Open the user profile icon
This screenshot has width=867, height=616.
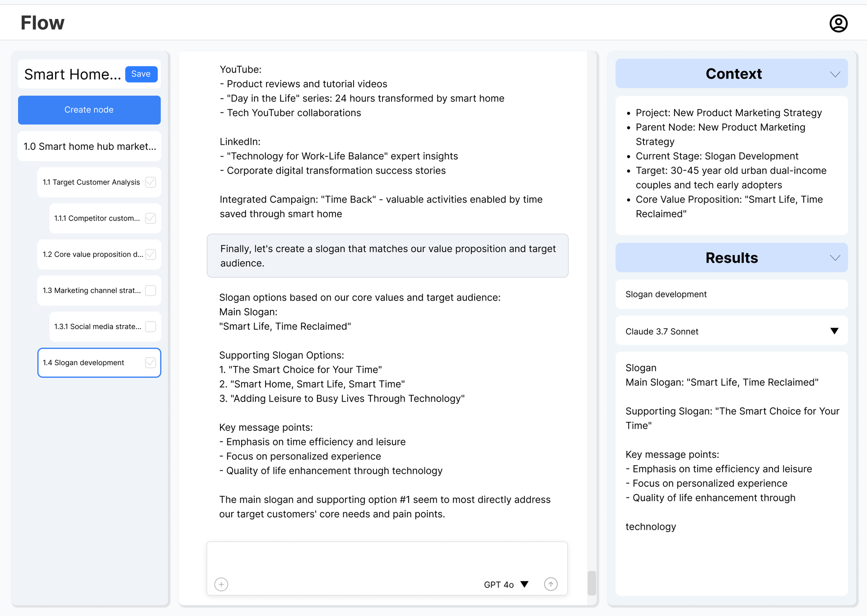pos(838,23)
